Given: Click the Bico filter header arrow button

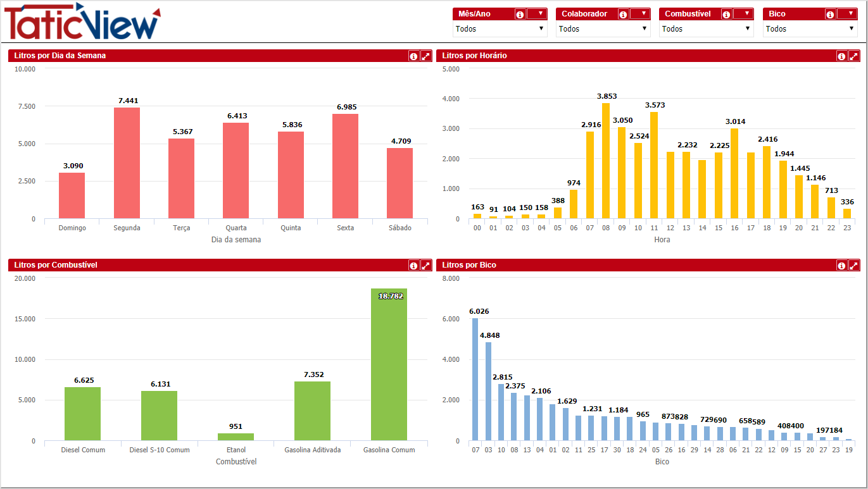Looking at the screenshot, I should tap(847, 14).
